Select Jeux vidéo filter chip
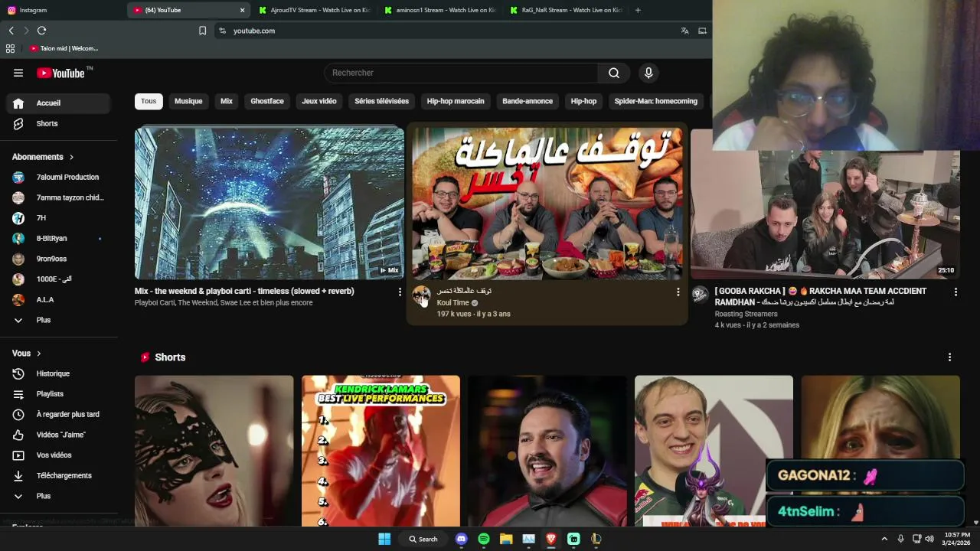This screenshot has height=551, width=980. [x=319, y=101]
